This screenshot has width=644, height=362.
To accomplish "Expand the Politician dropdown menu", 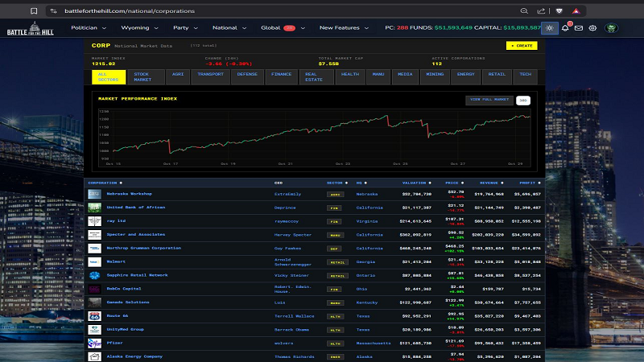I will pos(89,27).
